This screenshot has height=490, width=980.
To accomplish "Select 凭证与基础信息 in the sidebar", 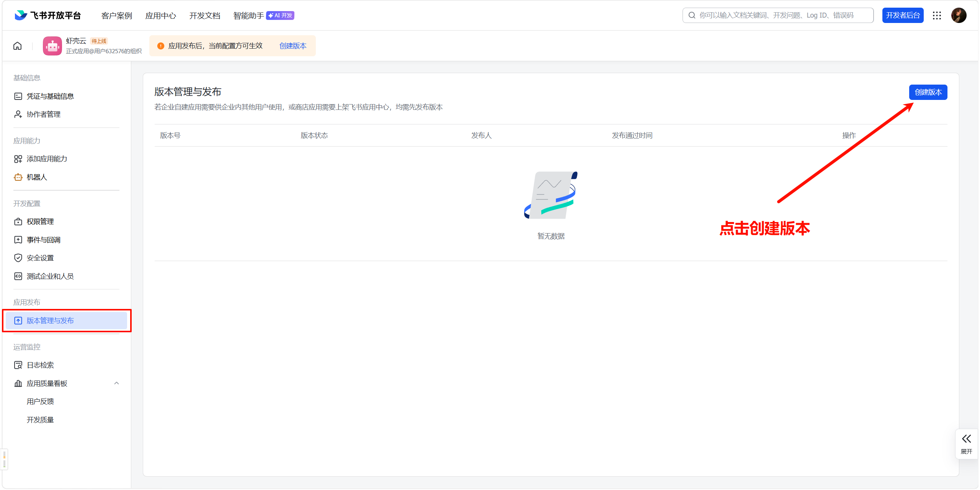I will click(x=51, y=96).
